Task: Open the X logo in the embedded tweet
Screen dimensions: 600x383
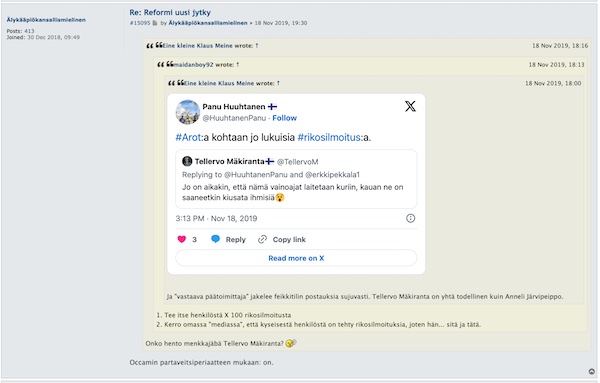Action: 410,106
